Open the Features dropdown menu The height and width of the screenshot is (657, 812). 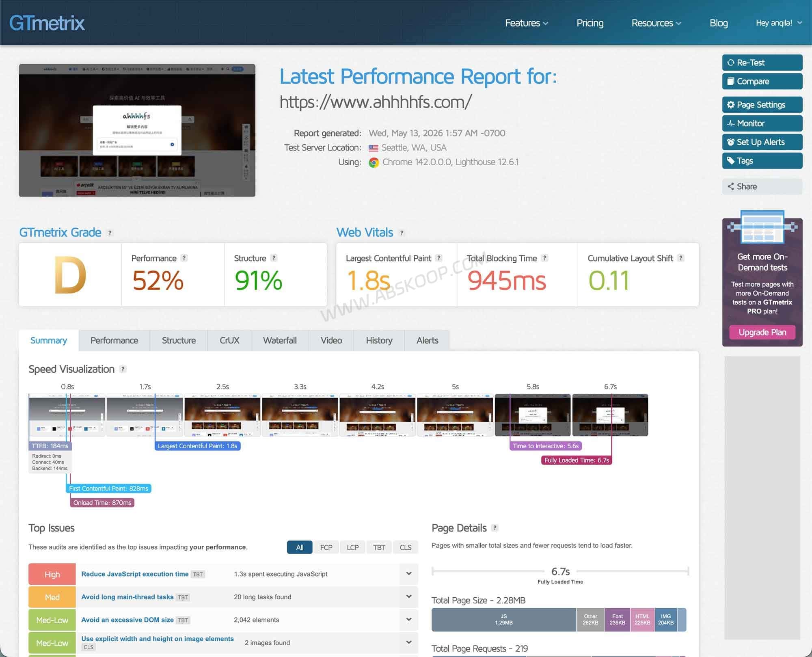coord(527,23)
